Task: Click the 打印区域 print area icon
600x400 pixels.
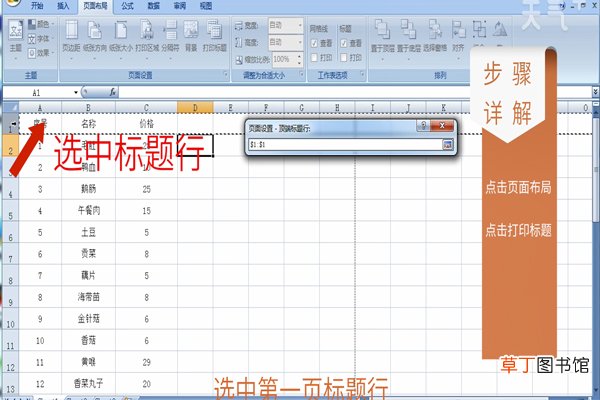Action: tap(147, 31)
